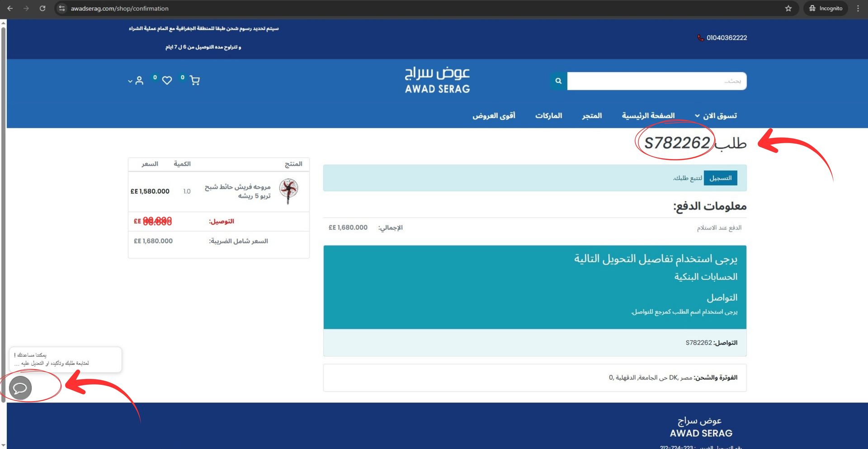Click the phone icon next to 01040362222

coord(700,38)
